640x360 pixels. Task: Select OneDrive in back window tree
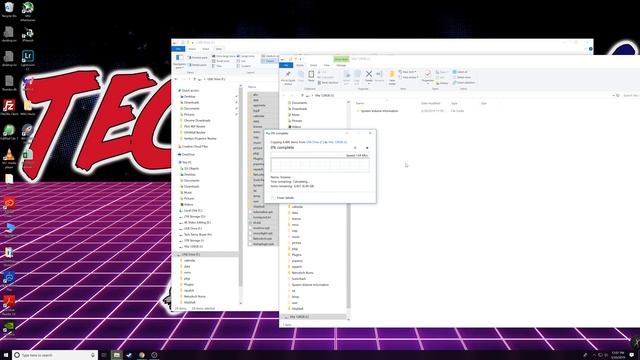click(x=188, y=154)
